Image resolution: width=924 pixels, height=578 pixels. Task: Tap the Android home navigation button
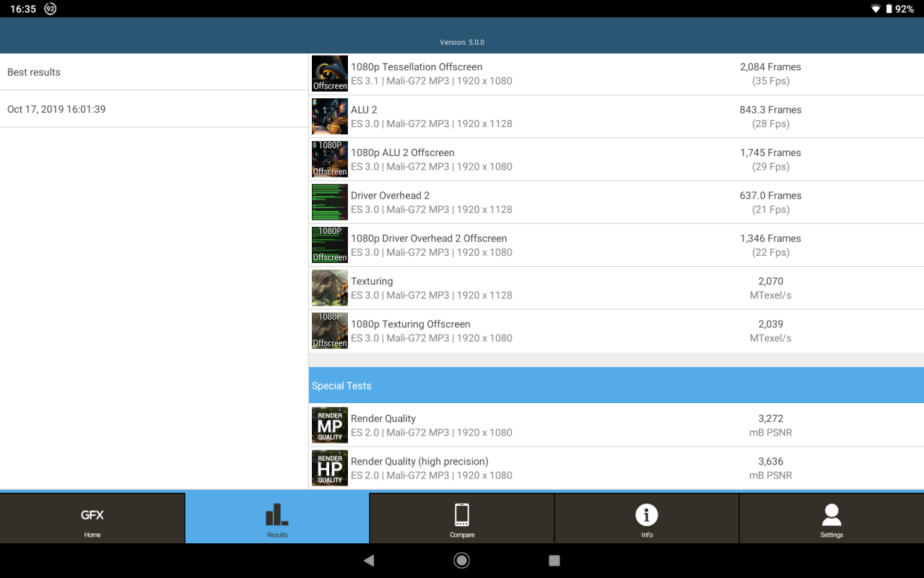(462, 561)
